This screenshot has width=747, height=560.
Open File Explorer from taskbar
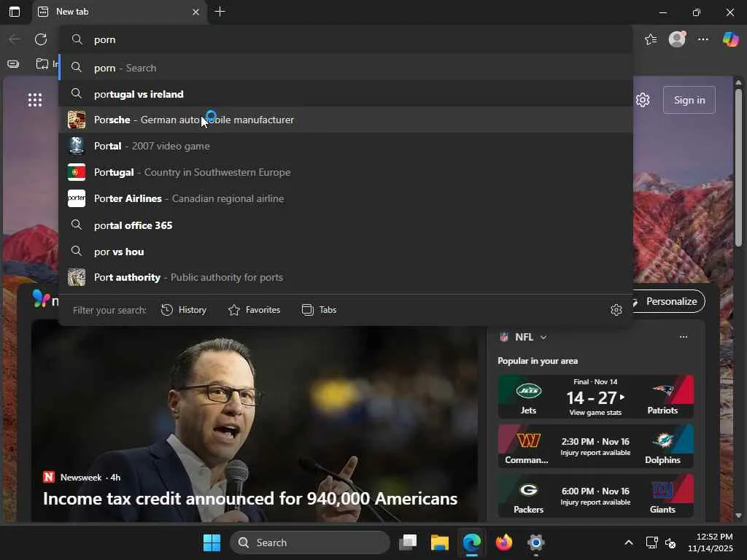pyautogui.click(x=440, y=542)
